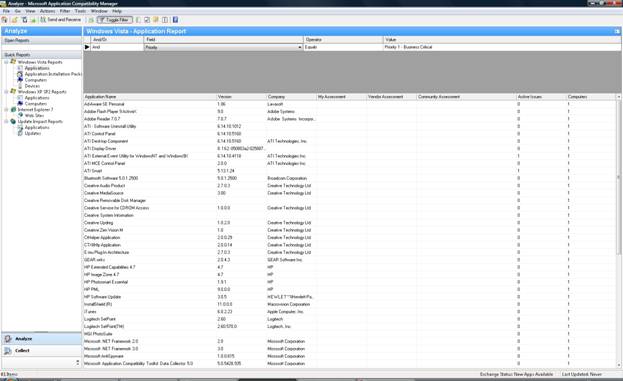Click the Open Reports section header
Image resolution: width=623 pixels, height=381 pixels.
(x=41, y=40)
